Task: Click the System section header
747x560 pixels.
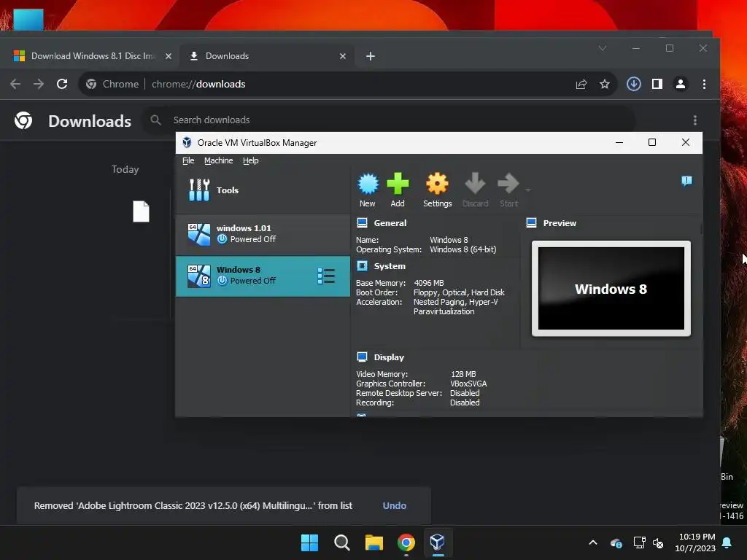Action: click(x=390, y=266)
